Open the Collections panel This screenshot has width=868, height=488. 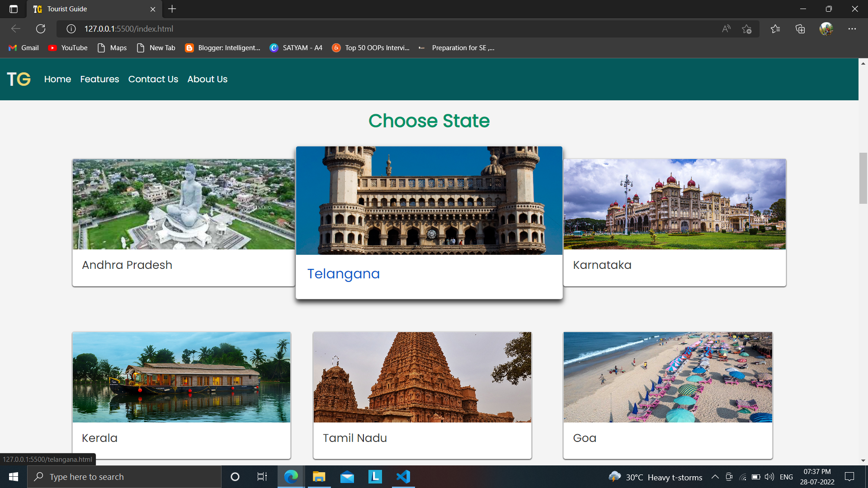tap(800, 28)
